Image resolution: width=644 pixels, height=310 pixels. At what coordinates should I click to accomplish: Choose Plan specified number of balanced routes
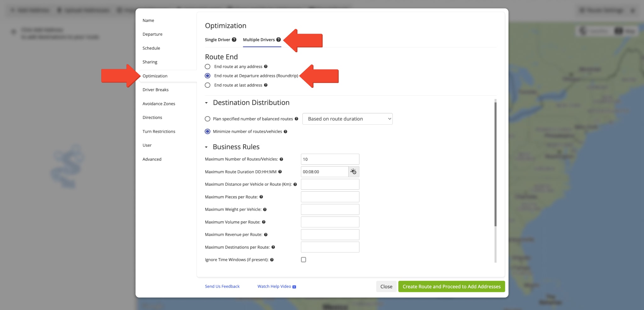point(208,119)
